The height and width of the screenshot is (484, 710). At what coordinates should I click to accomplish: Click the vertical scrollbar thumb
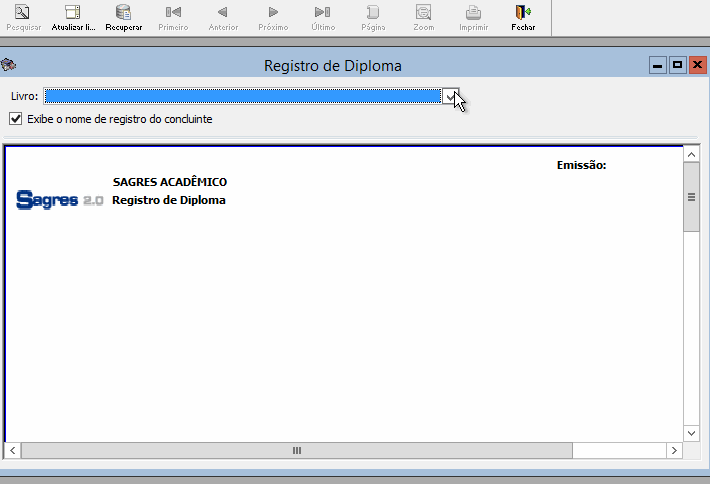point(691,198)
